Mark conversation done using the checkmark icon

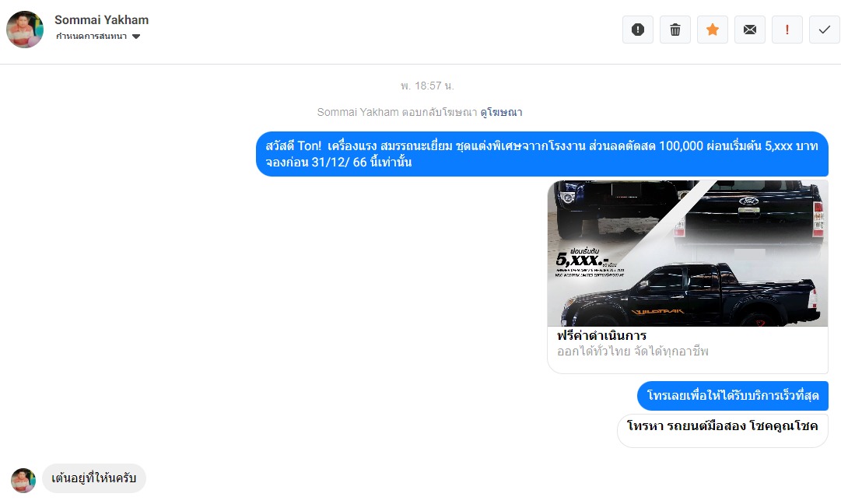pyautogui.click(x=825, y=30)
